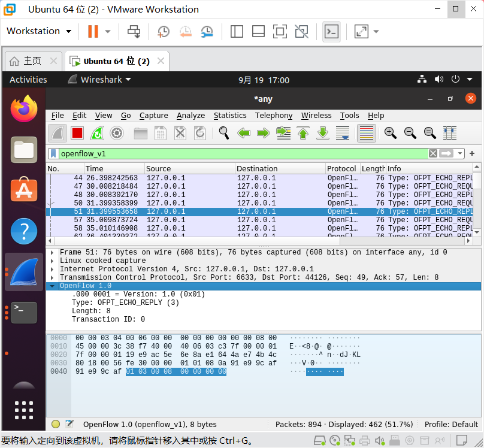Screen dimensions: 484x448
Task: Sort by the Destination column header
Action: click(280, 168)
